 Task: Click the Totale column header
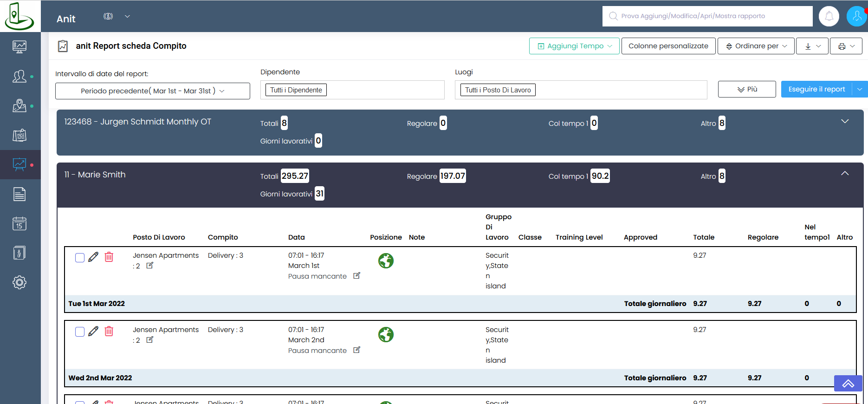(x=704, y=237)
